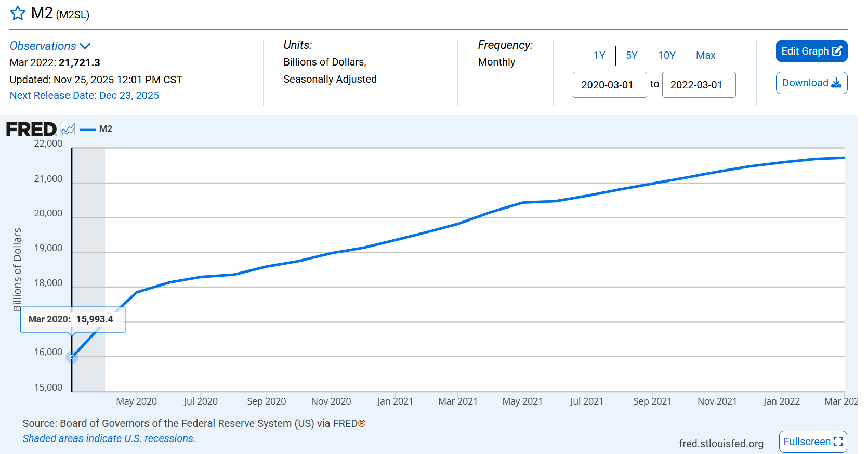Select the 1Y time range
Image resolution: width=868 pixels, height=454 pixels.
point(599,55)
